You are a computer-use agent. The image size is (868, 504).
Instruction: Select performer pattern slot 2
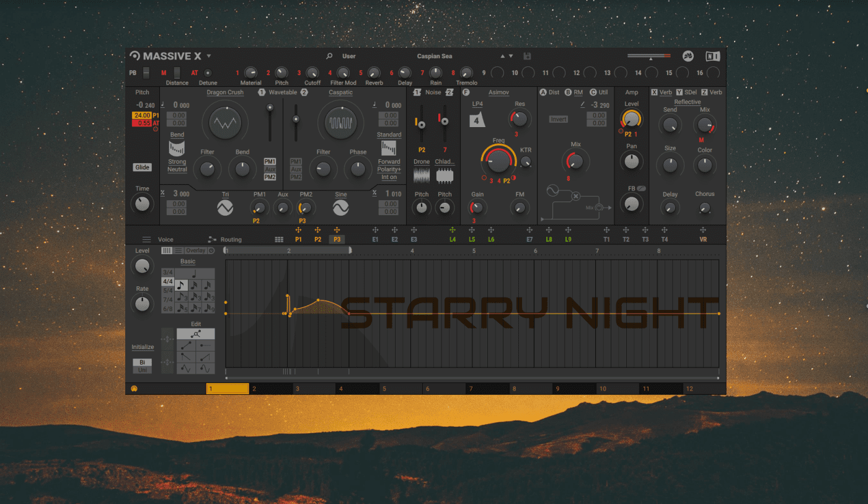point(270,389)
